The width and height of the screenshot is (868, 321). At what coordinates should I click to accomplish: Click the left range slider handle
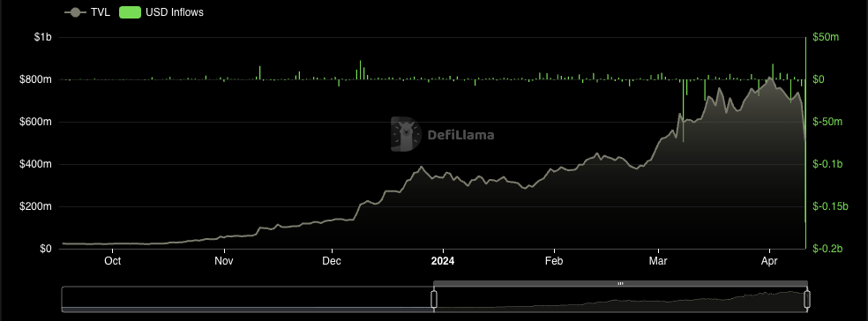[434, 299]
